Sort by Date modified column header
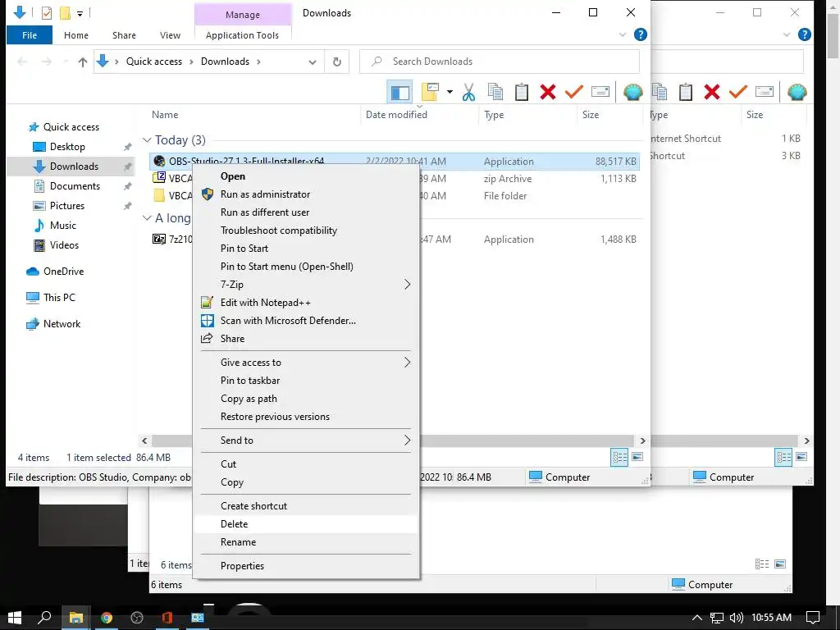 click(x=419, y=115)
